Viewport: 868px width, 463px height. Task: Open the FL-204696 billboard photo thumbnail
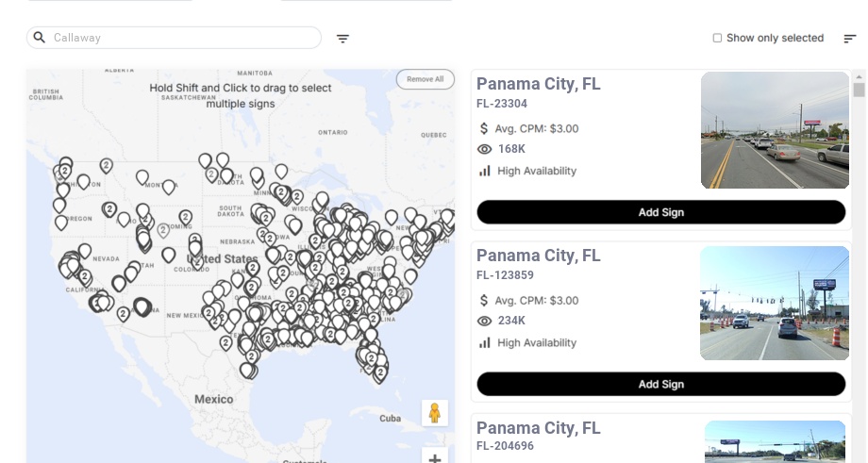[775, 441]
